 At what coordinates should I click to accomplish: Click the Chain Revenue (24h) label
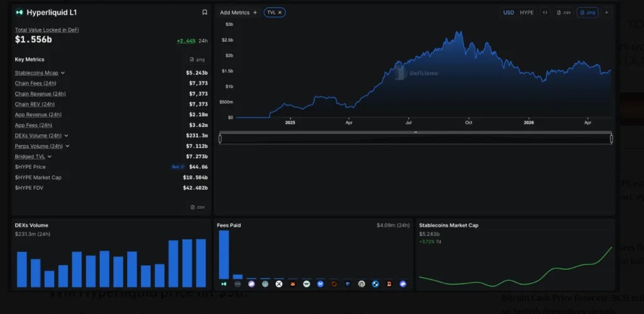[x=40, y=94]
